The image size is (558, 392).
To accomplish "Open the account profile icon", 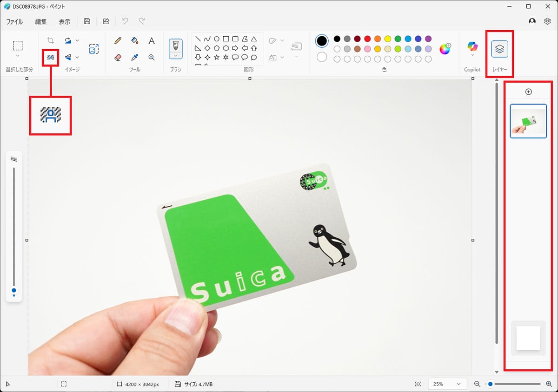I will point(532,21).
